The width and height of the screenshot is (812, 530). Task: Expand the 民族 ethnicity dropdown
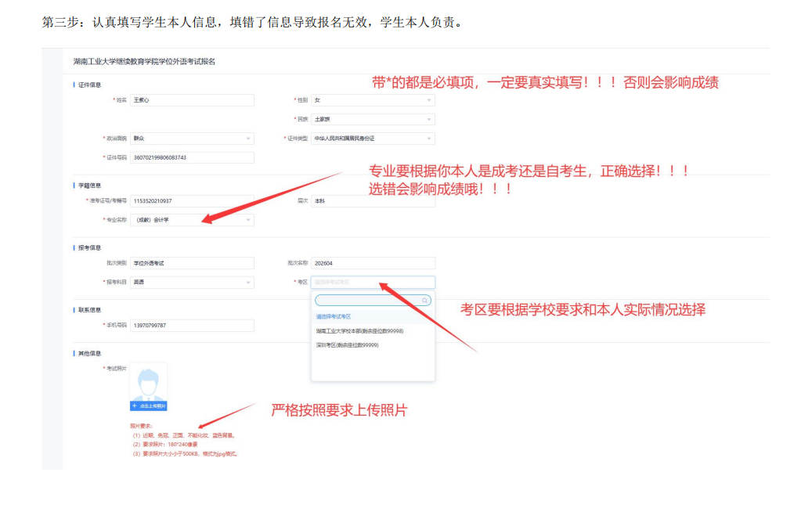tap(373, 119)
